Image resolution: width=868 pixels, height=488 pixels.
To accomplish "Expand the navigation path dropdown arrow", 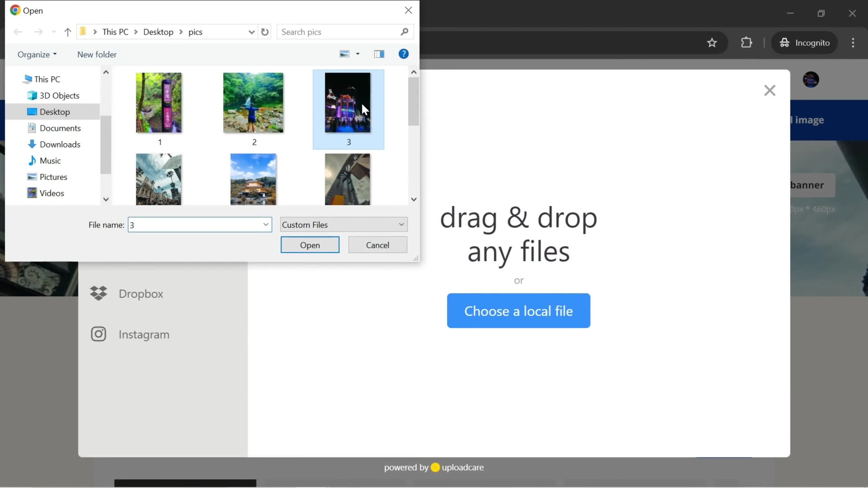I will pos(252,32).
